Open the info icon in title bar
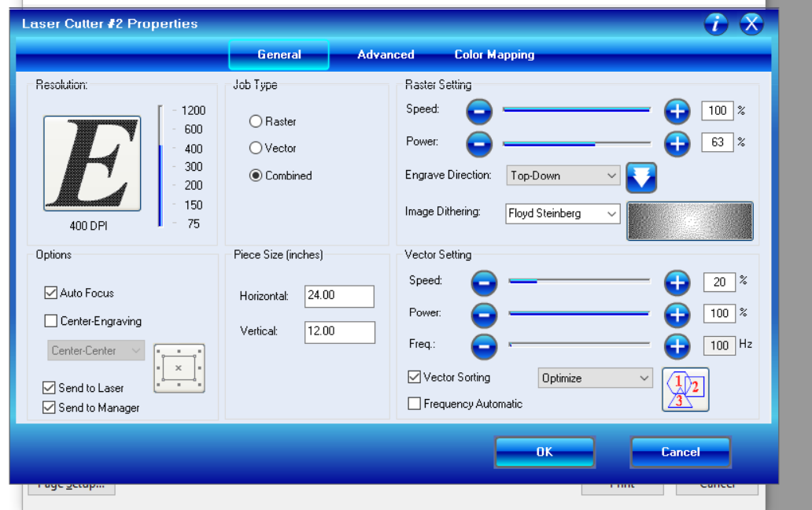 [x=716, y=24]
